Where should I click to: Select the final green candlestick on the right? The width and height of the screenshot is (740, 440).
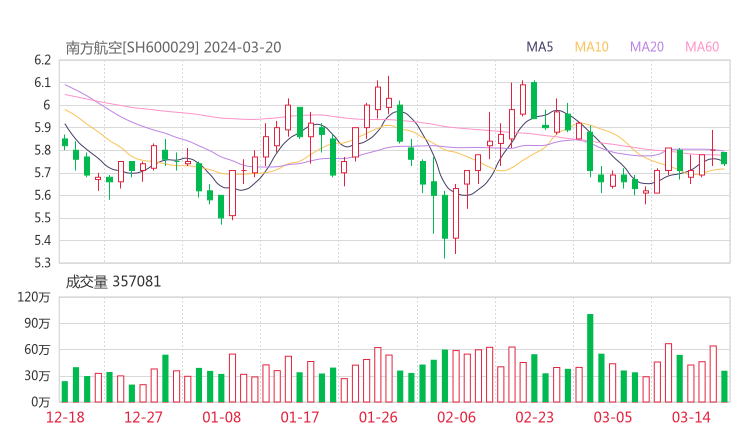tap(724, 158)
